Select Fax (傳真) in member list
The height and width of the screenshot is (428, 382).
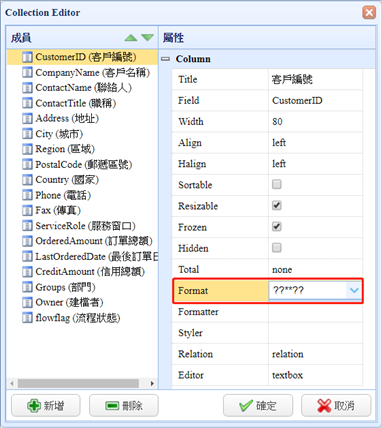point(58,210)
